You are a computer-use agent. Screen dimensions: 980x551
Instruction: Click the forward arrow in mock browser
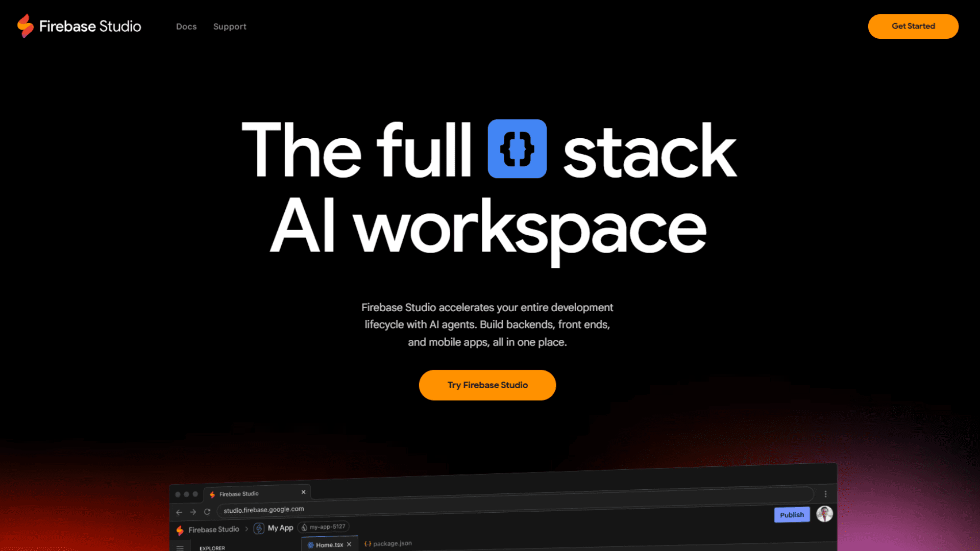point(193,512)
